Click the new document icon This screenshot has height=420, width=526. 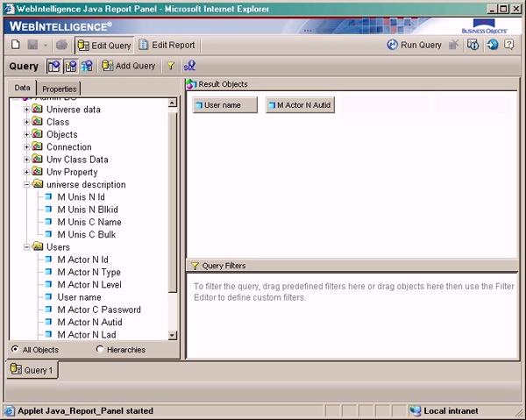(16, 45)
